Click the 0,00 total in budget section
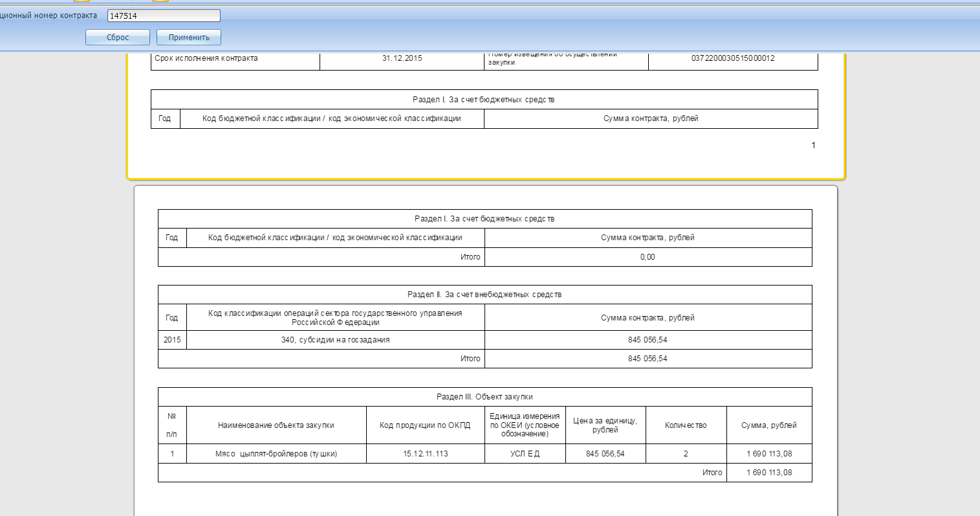Viewport: 980px width, 516px height. (648, 257)
